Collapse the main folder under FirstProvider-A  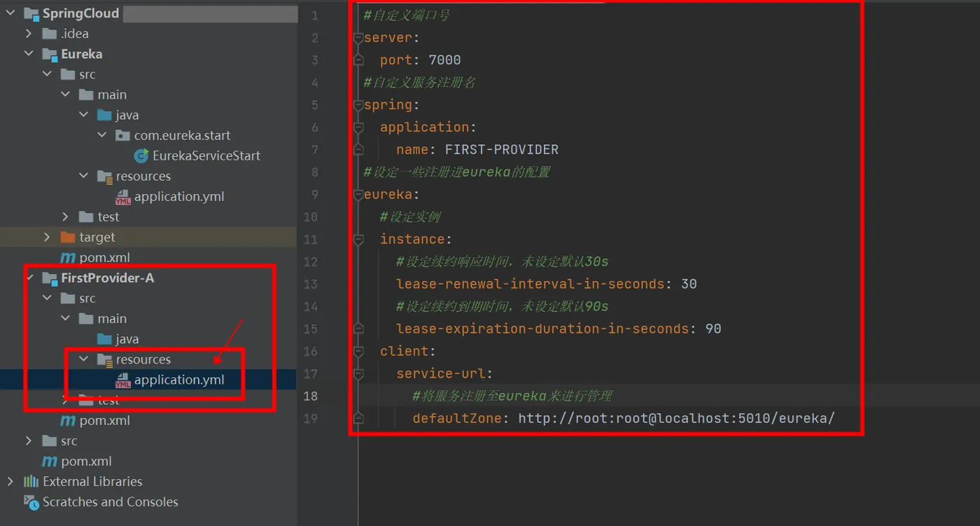coord(65,319)
